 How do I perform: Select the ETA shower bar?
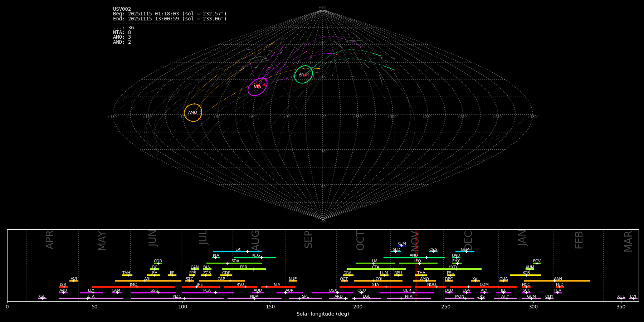(x=91, y=298)
